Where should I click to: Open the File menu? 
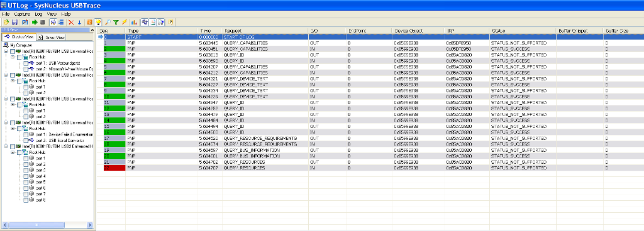click(5, 14)
